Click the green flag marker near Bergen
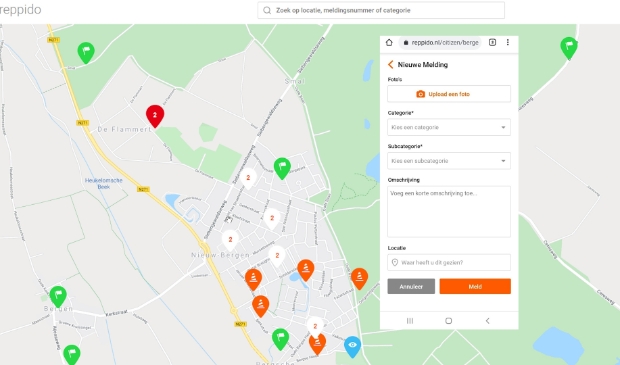The image size is (620, 365). 58,296
